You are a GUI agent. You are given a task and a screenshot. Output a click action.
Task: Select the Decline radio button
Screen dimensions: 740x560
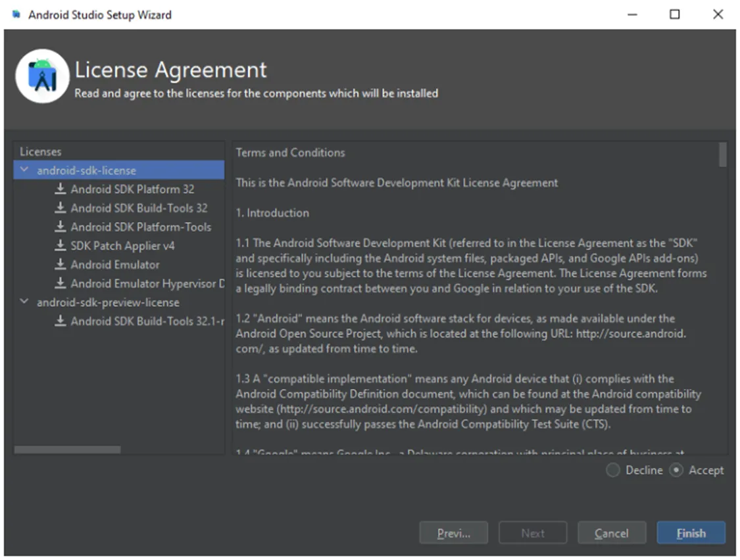(612, 470)
